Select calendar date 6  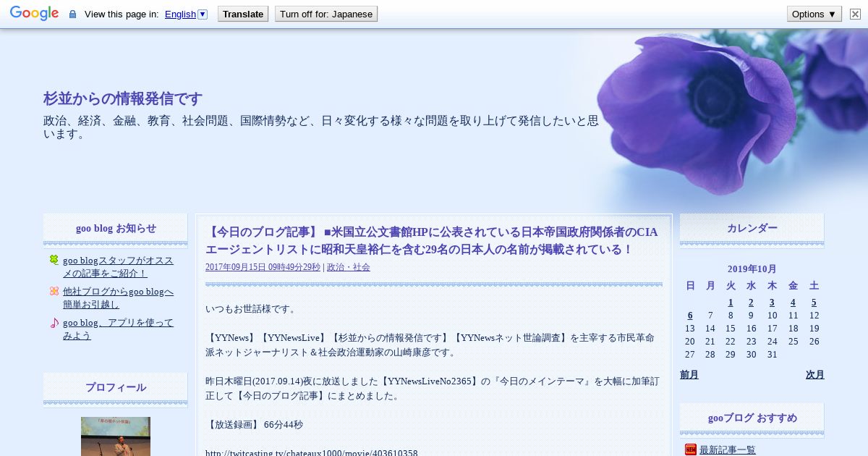690,316
